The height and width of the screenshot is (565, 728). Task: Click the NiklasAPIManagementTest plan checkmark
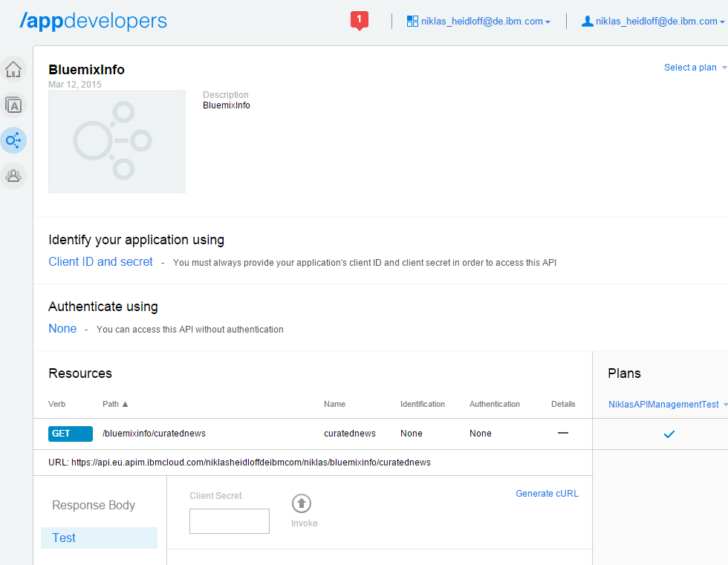(669, 434)
